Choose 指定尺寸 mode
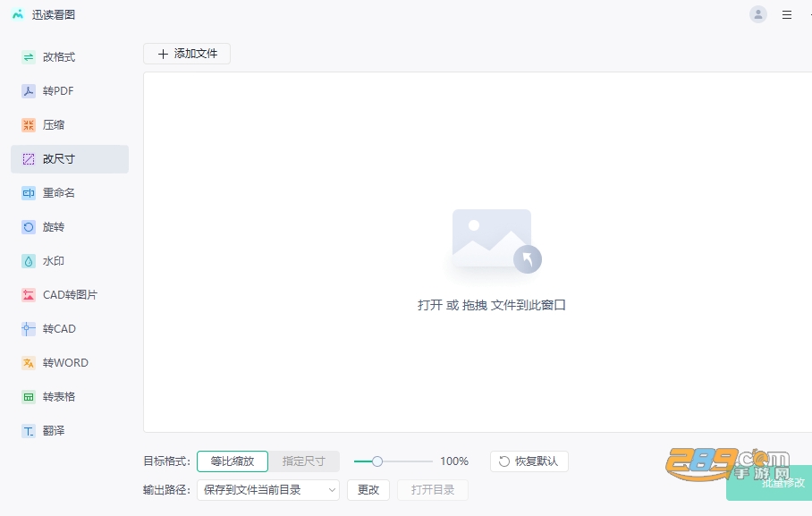Screen dimensions: 812x516 (x=303, y=461)
